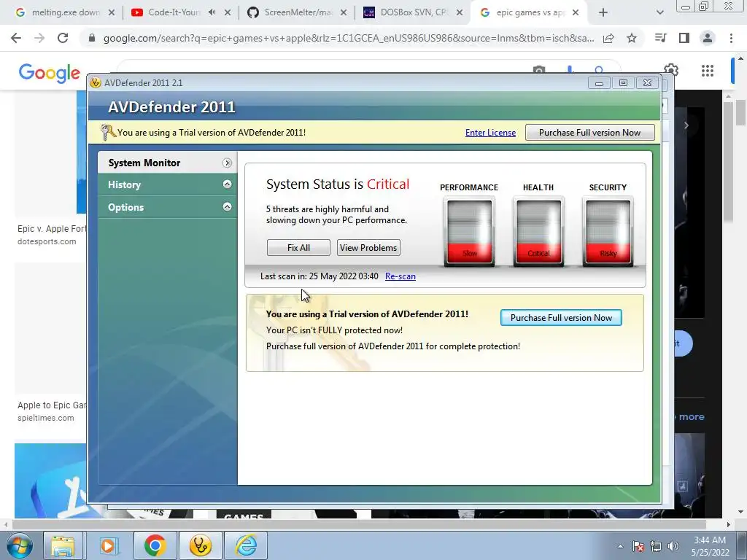
Task: Select System Monitor in AVDefender sidebar
Action: [167, 163]
